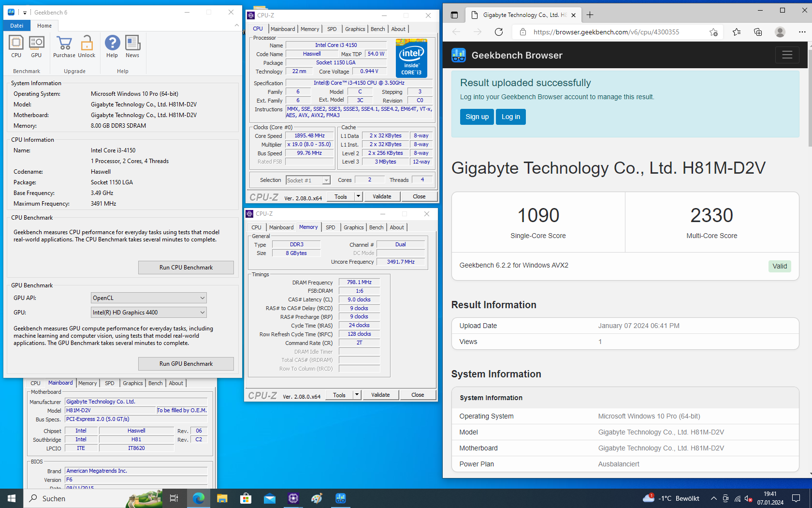Expand Tools dropdown arrow in top CPU-Z window

[359, 197]
